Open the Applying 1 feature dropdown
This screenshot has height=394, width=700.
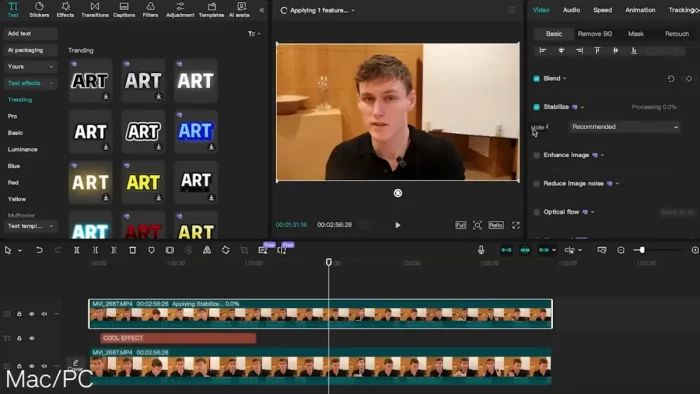318,10
